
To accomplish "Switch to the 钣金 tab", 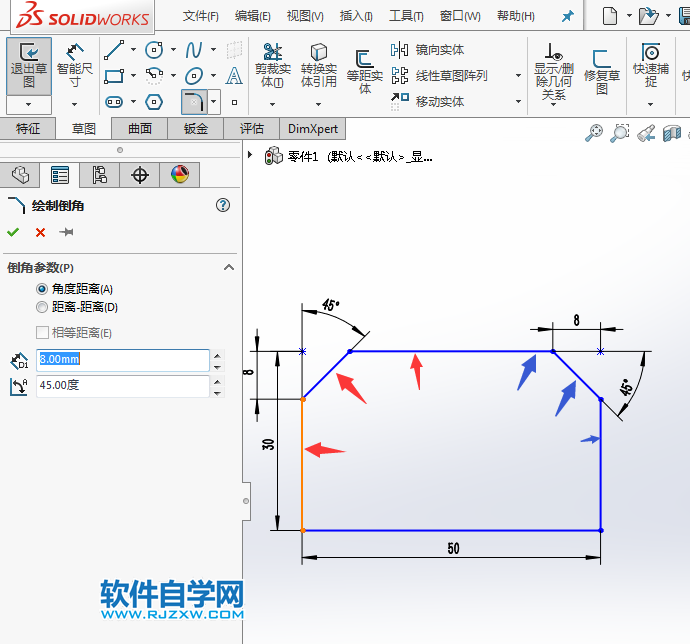I will click(196, 129).
